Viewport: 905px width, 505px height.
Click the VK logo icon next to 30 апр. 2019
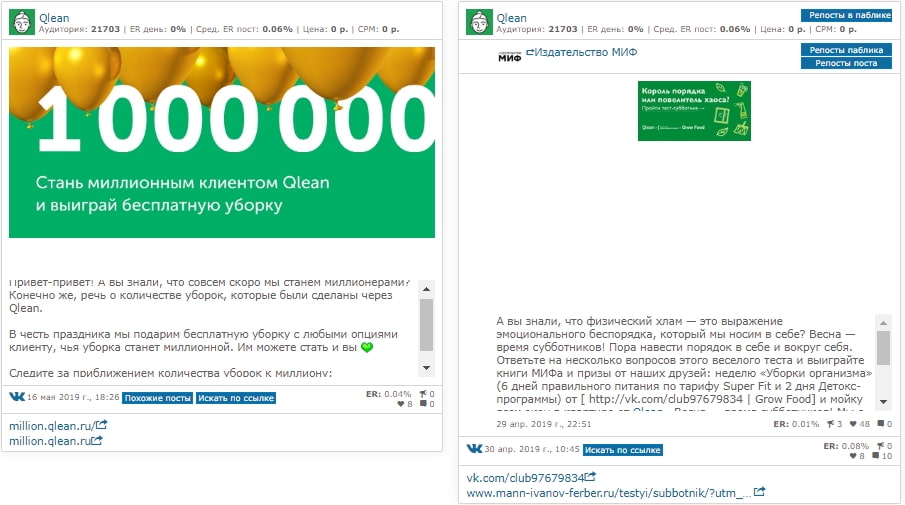tap(474, 448)
